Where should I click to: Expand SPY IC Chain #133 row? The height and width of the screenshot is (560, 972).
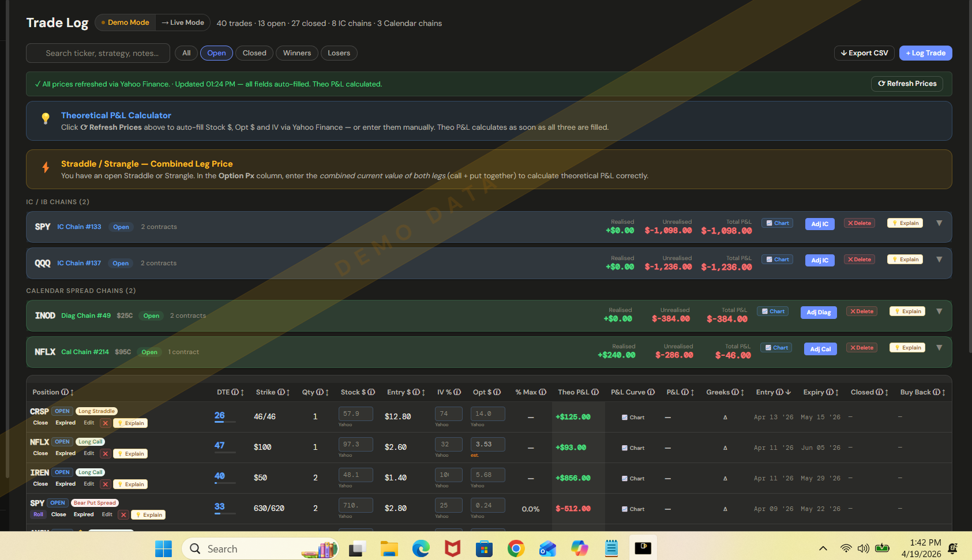(x=939, y=223)
